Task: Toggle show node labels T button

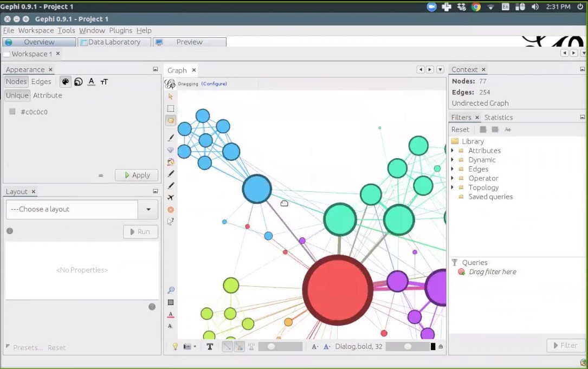Action: pos(210,346)
